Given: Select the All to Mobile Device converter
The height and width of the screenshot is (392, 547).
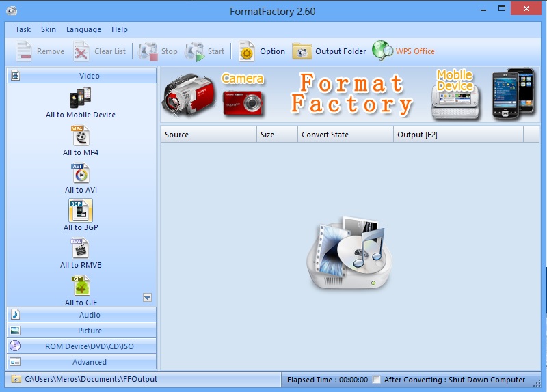Looking at the screenshot, I should (80, 98).
